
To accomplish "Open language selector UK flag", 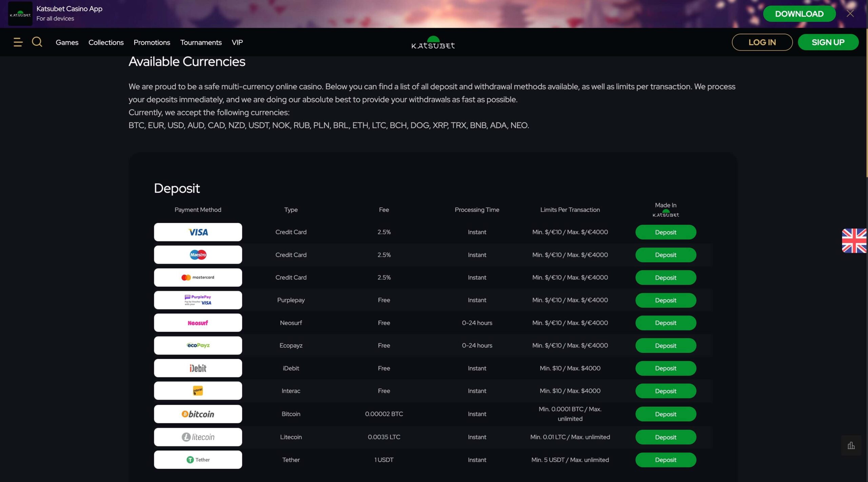I will [854, 241].
